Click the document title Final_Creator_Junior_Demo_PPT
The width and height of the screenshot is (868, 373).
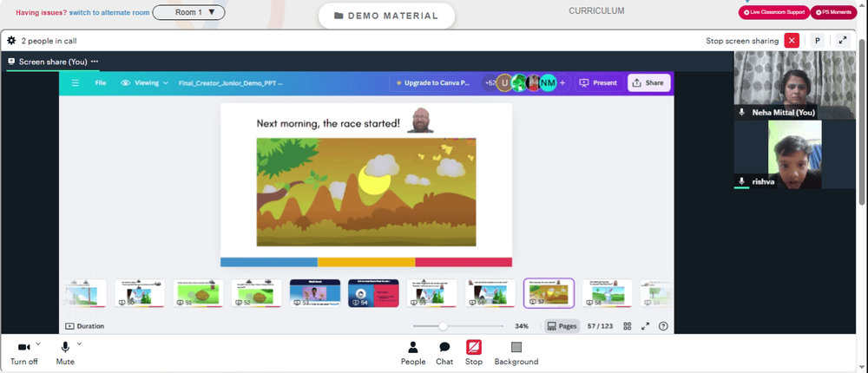(230, 83)
